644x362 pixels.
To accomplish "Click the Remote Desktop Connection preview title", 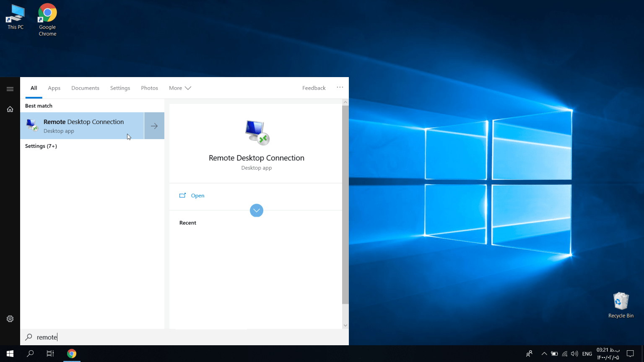I will (x=257, y=158).
